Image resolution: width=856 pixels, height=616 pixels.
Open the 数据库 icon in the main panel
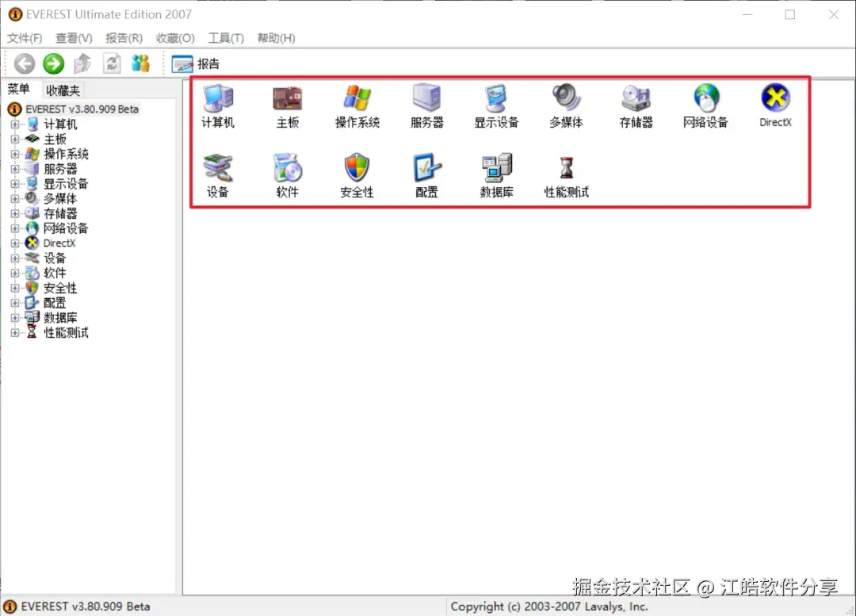pos(496,176)
